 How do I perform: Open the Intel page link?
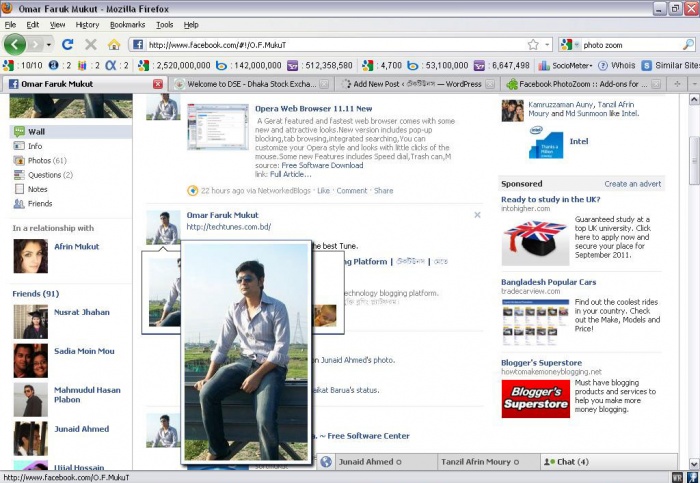click(x=579, y=141)
